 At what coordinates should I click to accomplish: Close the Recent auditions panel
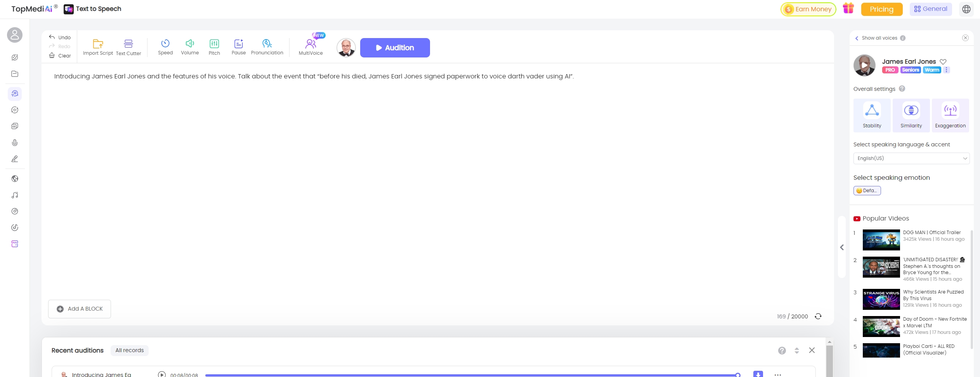[x=812, y=350]
